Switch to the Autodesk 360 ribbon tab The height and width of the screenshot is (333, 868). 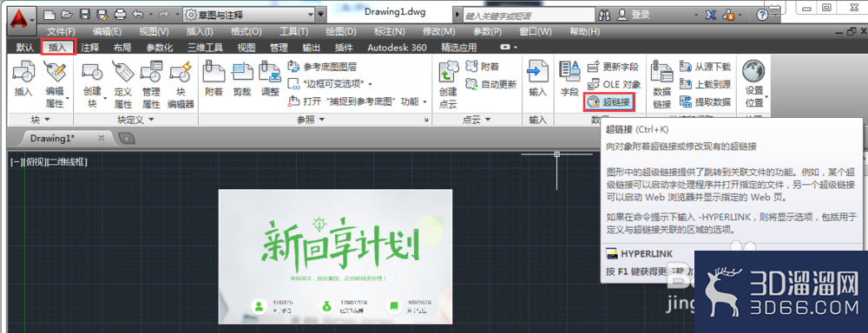pos(397,48)
